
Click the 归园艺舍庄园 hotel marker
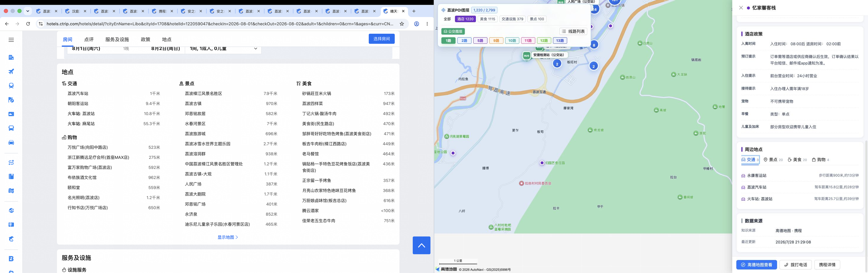click(x=542, y=163)
